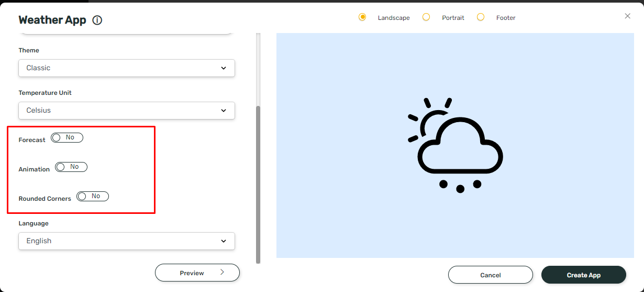
Task: Click the Forecast label text
Action: pyautogui.click(x=32, y=140)
